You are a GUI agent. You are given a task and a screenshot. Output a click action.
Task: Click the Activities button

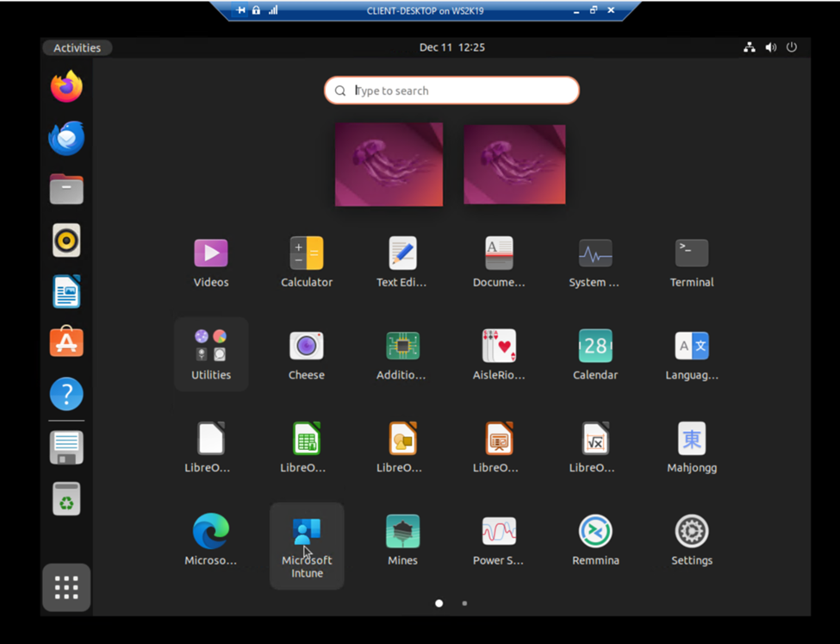pos(78,47)
